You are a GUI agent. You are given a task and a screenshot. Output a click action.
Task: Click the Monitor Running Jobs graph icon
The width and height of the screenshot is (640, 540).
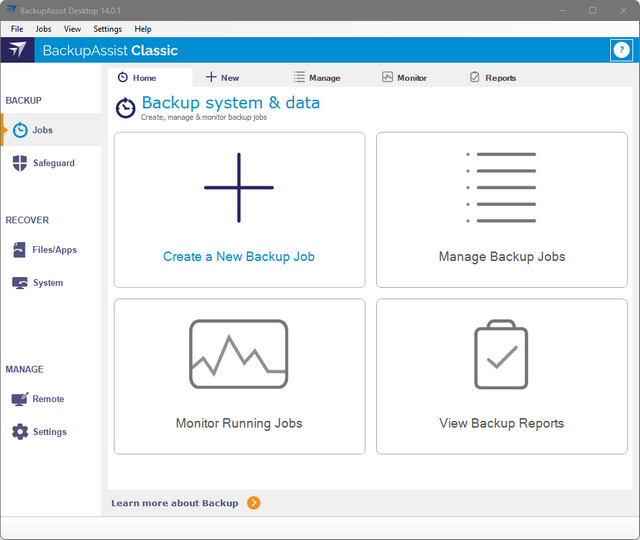(239, 354)
